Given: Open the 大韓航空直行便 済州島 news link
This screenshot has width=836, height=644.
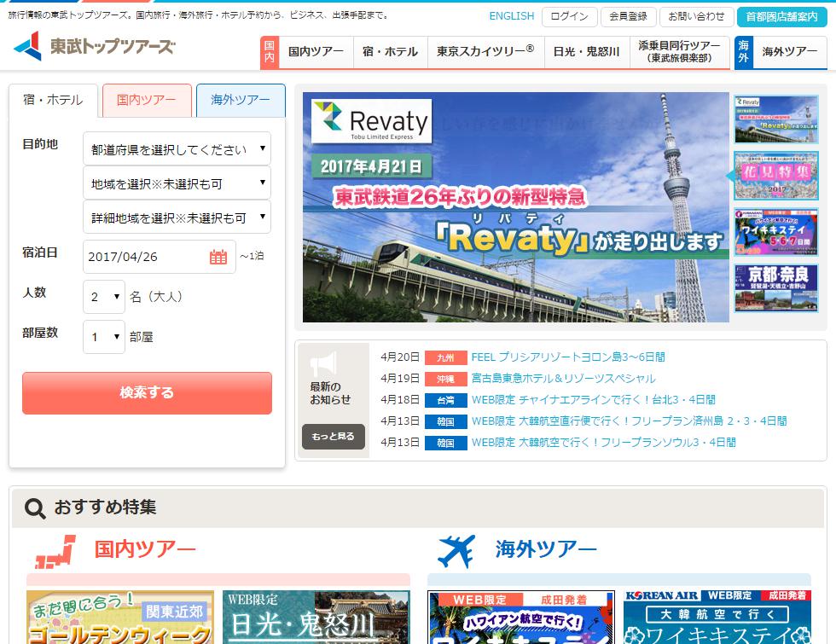Looking at the screenshot, I should pyautogui.click(x=630, y=421).
